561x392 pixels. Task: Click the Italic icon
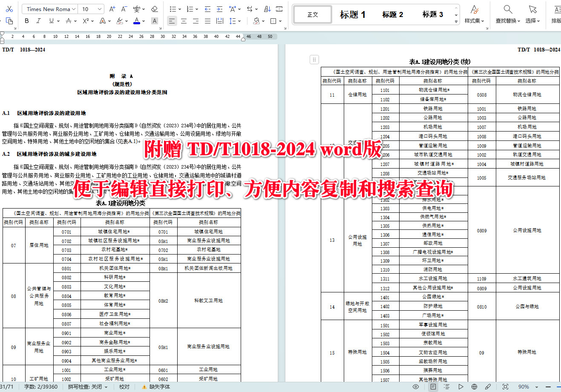[39, 21]
